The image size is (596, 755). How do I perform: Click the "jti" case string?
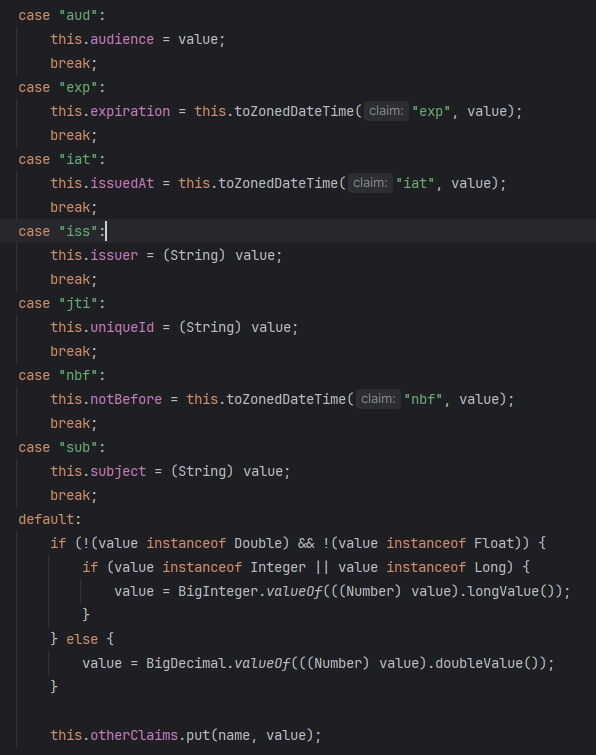78,303
